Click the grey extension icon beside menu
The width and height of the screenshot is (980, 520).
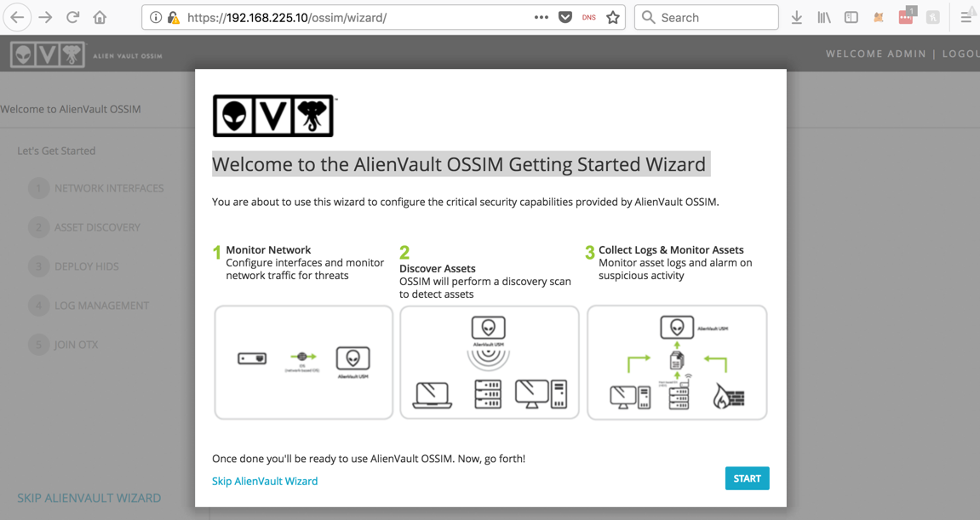pos(933,18)
